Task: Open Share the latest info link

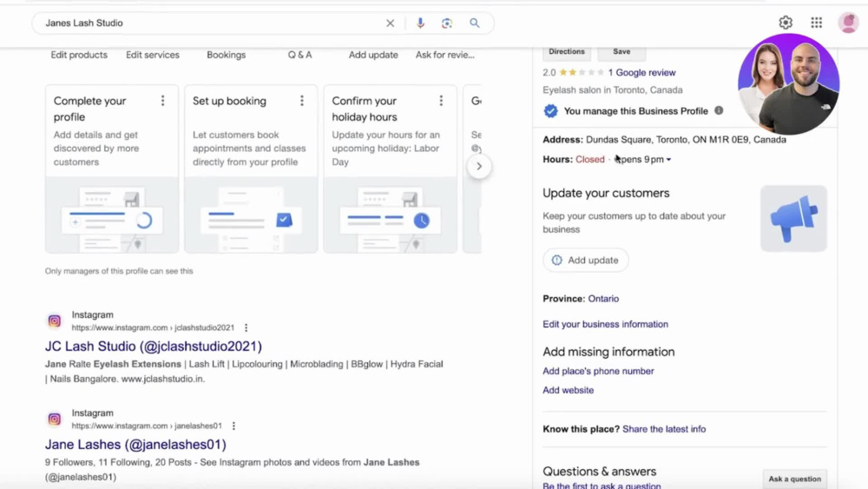Action: pyautogui.click(x=664, y=429)
